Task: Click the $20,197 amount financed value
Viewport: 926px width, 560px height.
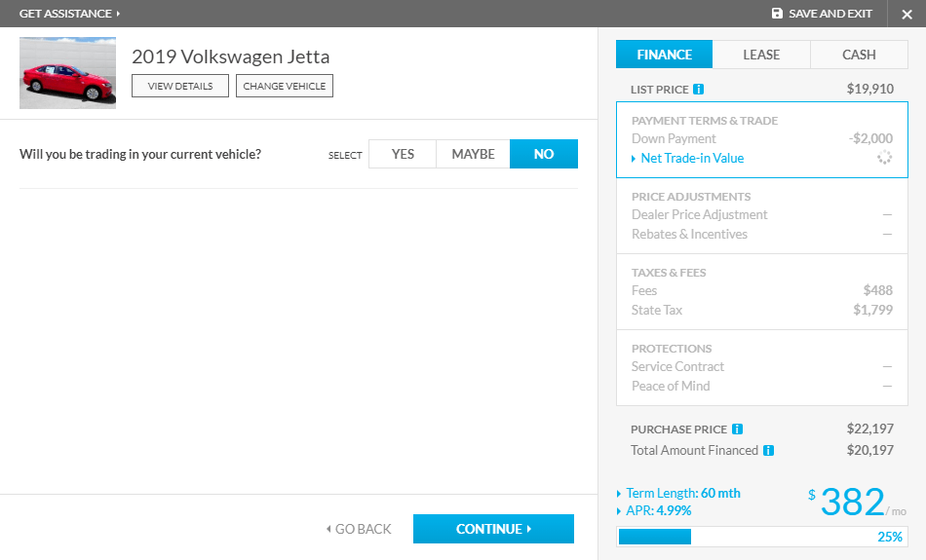Action: click(869, 450)
